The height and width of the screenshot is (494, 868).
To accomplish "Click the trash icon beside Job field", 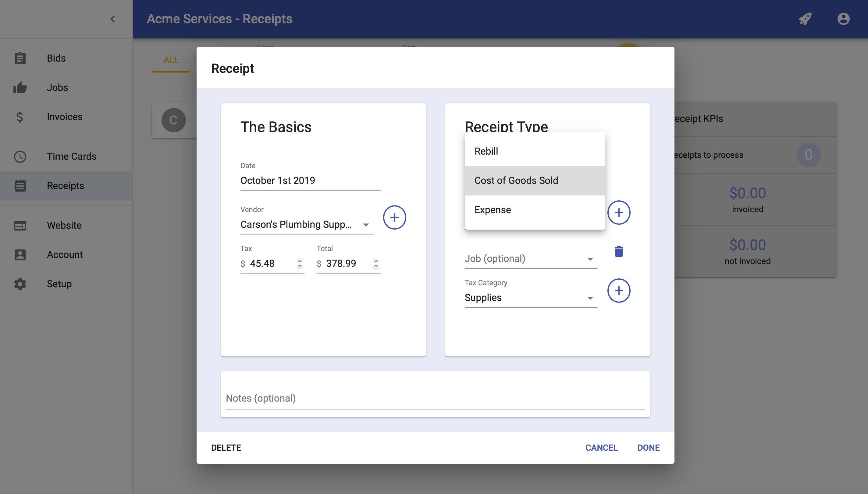I will click(619, 251).
